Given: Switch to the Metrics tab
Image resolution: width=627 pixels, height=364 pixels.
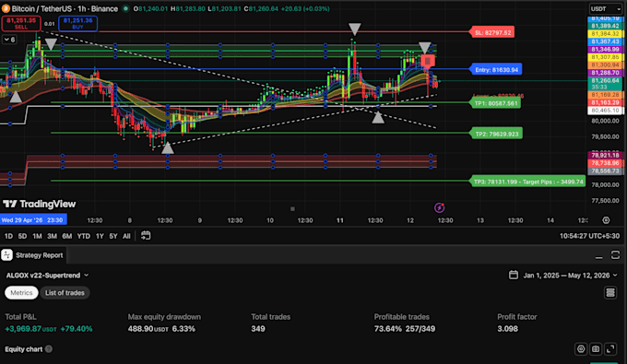Looking at the screenshot, I should pyautogui.click(x=21, y=293).
